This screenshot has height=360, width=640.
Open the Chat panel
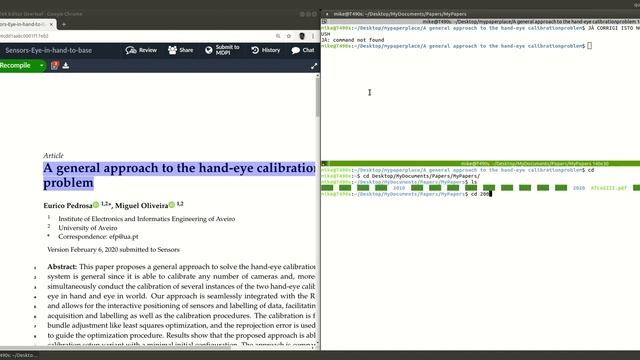tap(303, 50)
